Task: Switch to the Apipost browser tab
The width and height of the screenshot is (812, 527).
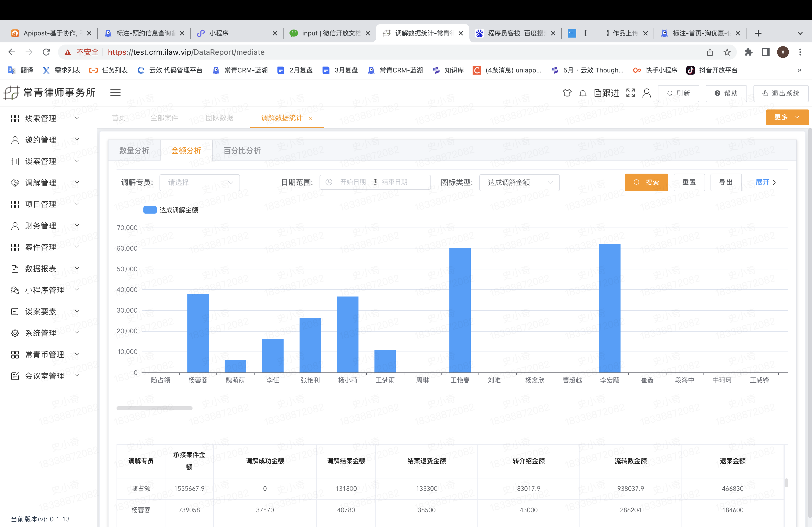Action: [x=51, y=33]
